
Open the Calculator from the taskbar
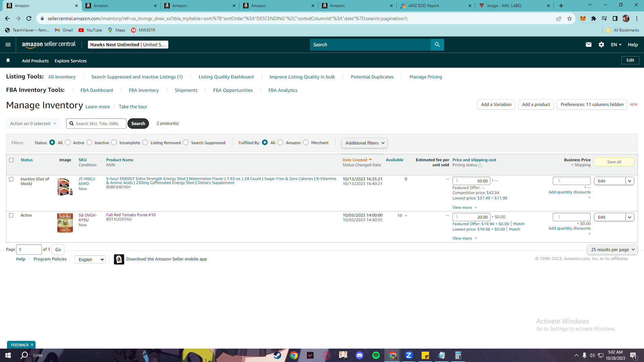pos(458,355)
